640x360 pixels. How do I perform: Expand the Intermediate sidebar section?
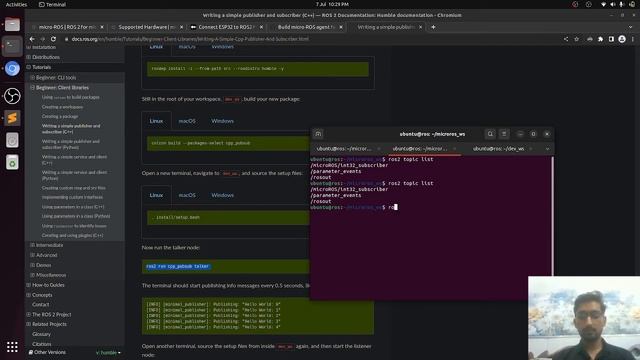pos(33,245)
